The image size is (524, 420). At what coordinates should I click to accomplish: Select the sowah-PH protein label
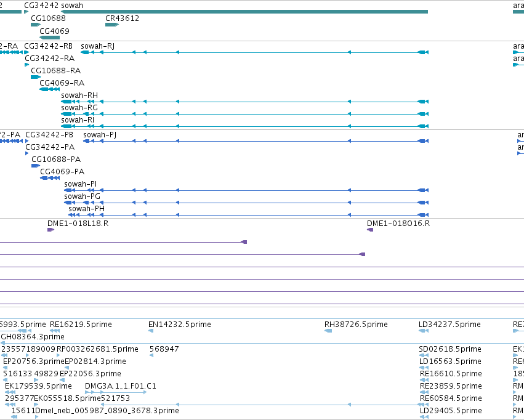87,209
